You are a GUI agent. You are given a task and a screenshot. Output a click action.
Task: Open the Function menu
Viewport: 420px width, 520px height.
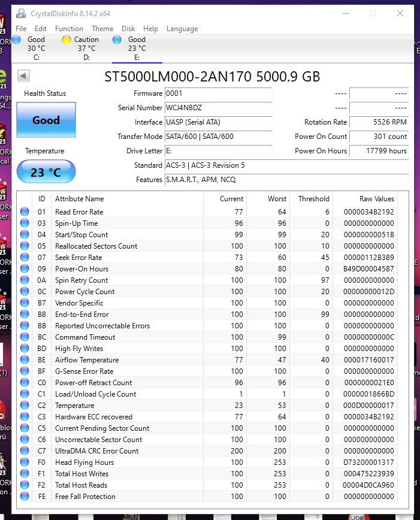[x=69, y=29]
